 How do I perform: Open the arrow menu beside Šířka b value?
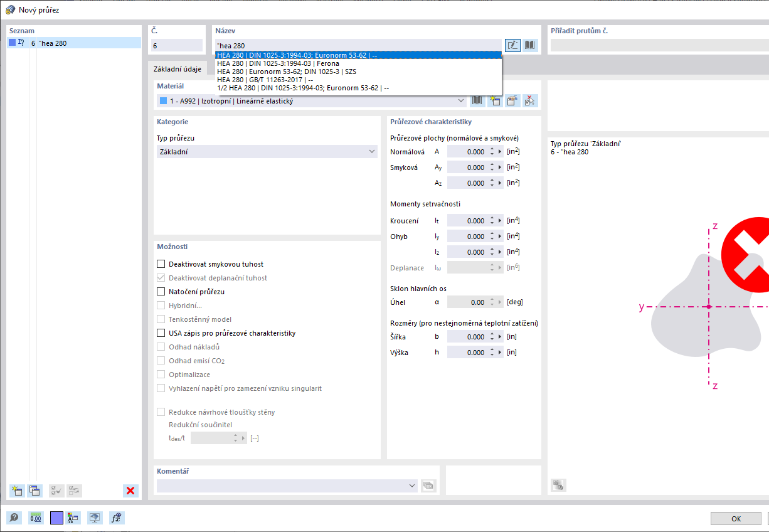(x=500, y=337)
